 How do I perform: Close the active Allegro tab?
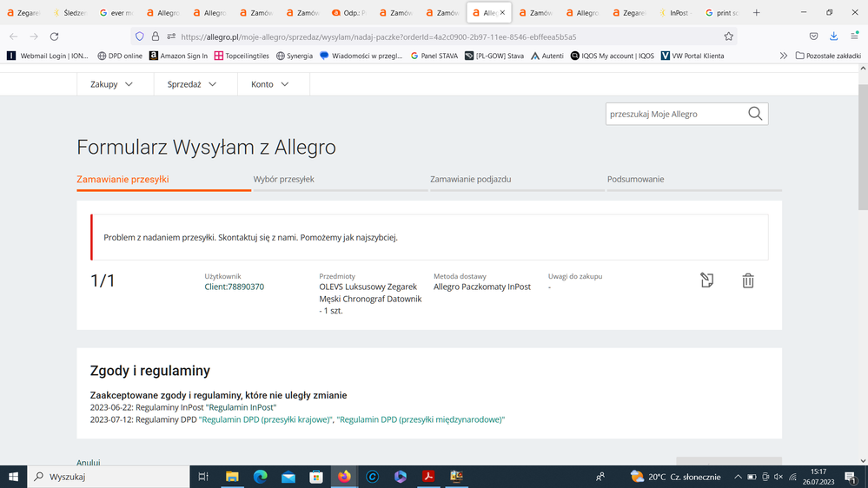coord(503,13)
